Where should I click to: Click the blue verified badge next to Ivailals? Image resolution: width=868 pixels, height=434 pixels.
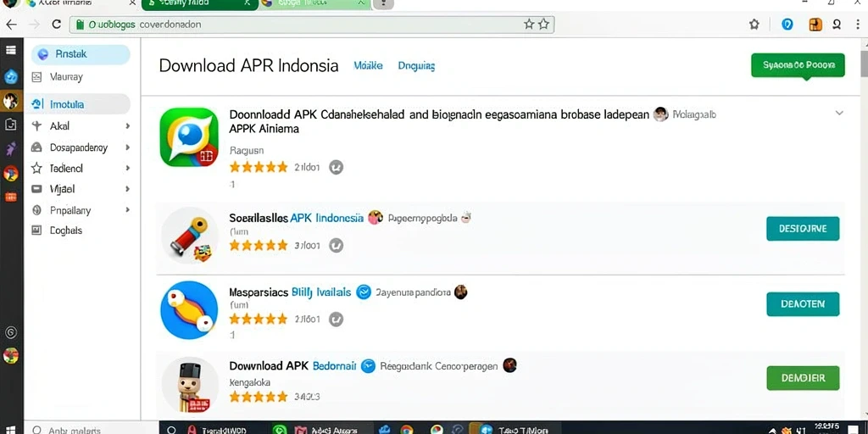(363, 292)
